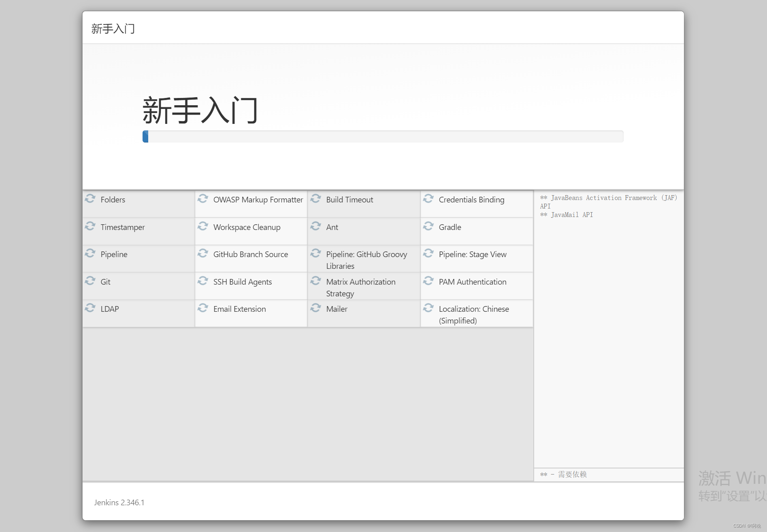Click the Jenkins 2.346.1 version text
Image resolution: width=767 pixels, height=532 pixels.
119,502
